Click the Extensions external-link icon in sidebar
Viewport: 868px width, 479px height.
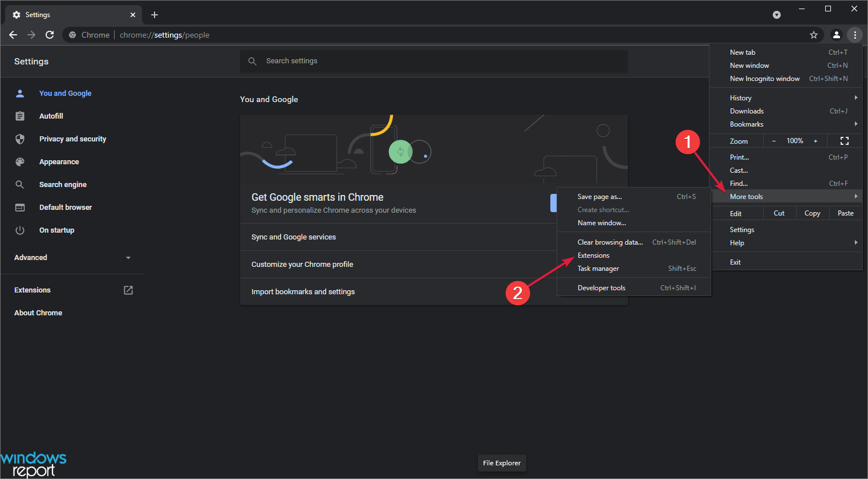[x=128, y=290]
